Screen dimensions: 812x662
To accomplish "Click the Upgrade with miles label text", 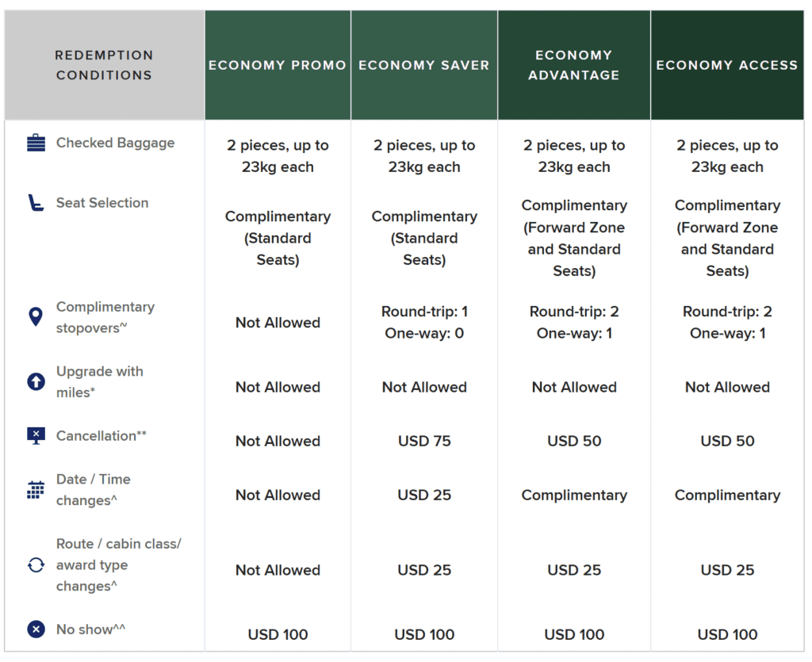I will point(99,381).
